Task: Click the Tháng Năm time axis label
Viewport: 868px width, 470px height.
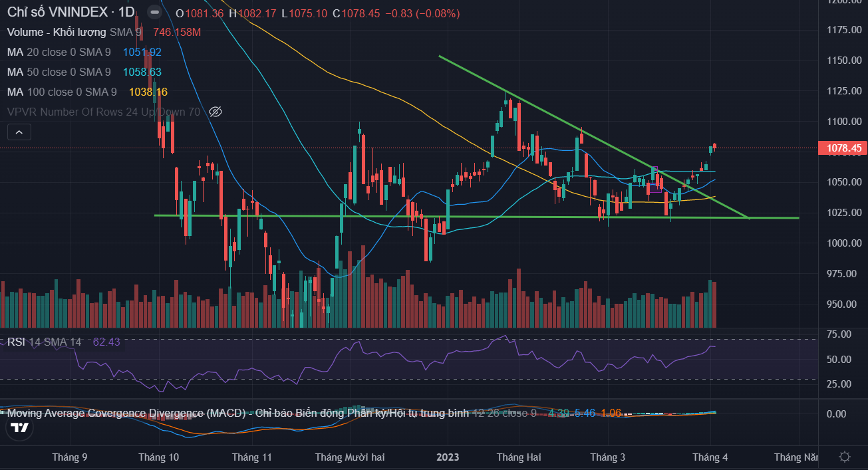Action: pos(797,457)
